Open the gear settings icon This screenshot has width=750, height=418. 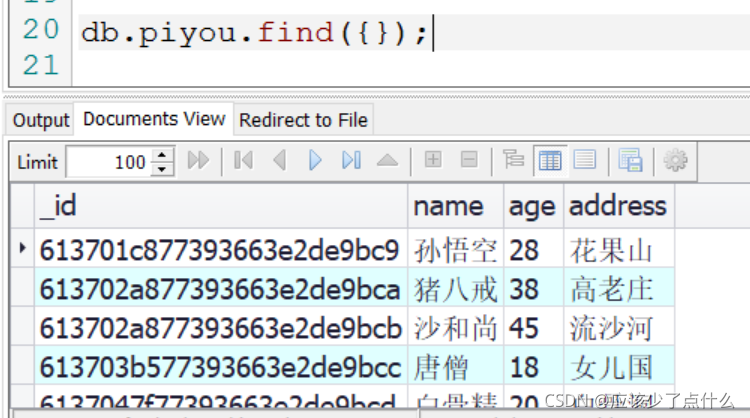(675, 161)
